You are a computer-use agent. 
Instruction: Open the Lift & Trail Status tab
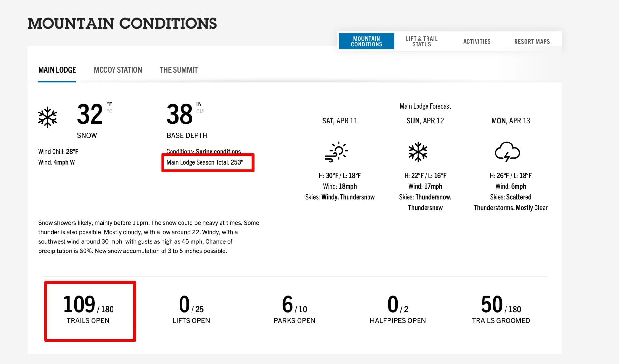(421, 41)
